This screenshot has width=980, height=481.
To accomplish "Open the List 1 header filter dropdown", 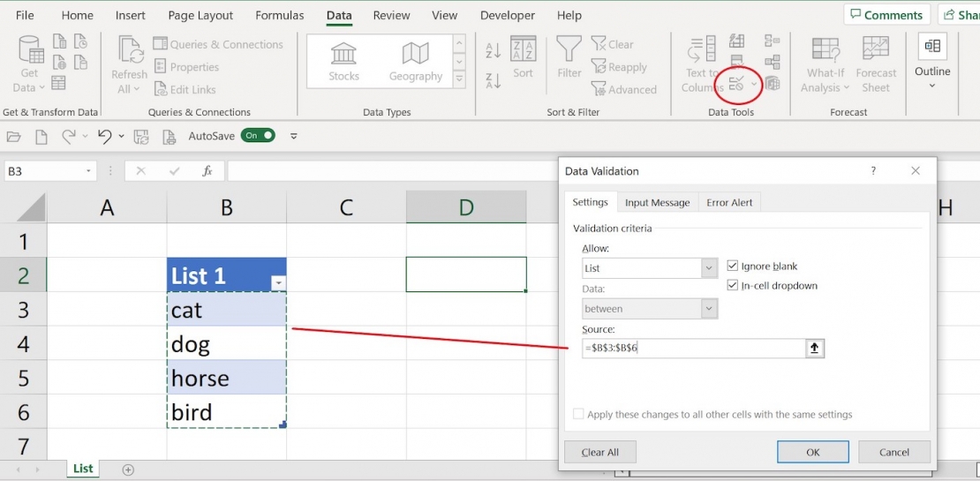I will point(278,282).
